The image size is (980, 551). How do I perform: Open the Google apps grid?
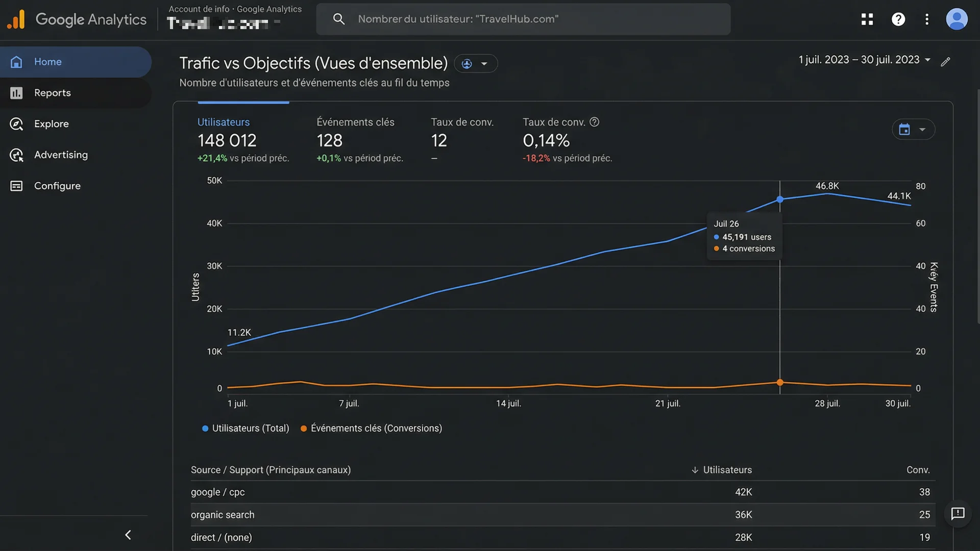tap(867, 19)
